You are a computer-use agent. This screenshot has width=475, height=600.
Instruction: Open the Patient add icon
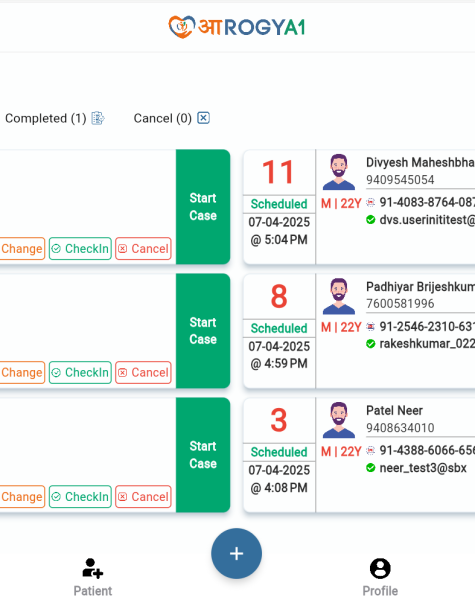click(93, 568)
